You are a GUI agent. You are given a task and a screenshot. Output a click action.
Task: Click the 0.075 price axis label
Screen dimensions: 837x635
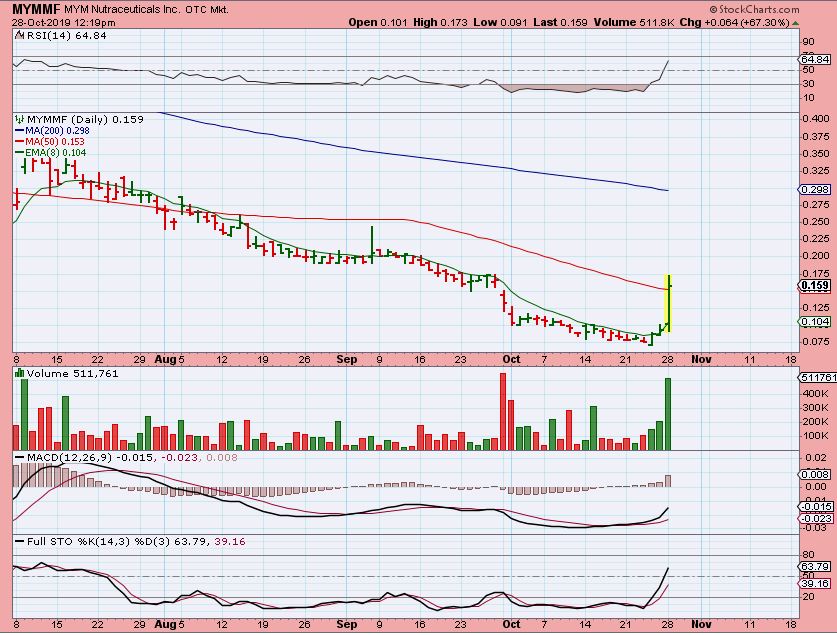point(816,342)
